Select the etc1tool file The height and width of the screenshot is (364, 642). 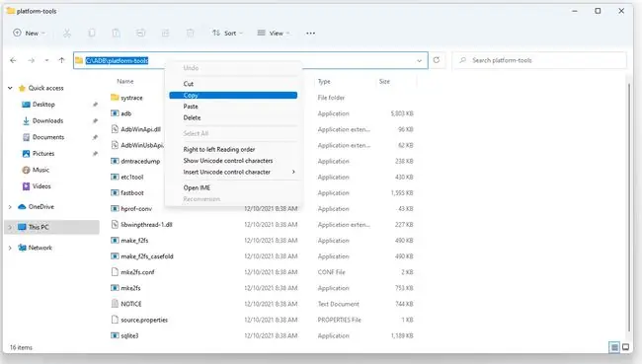click(131, 178)
